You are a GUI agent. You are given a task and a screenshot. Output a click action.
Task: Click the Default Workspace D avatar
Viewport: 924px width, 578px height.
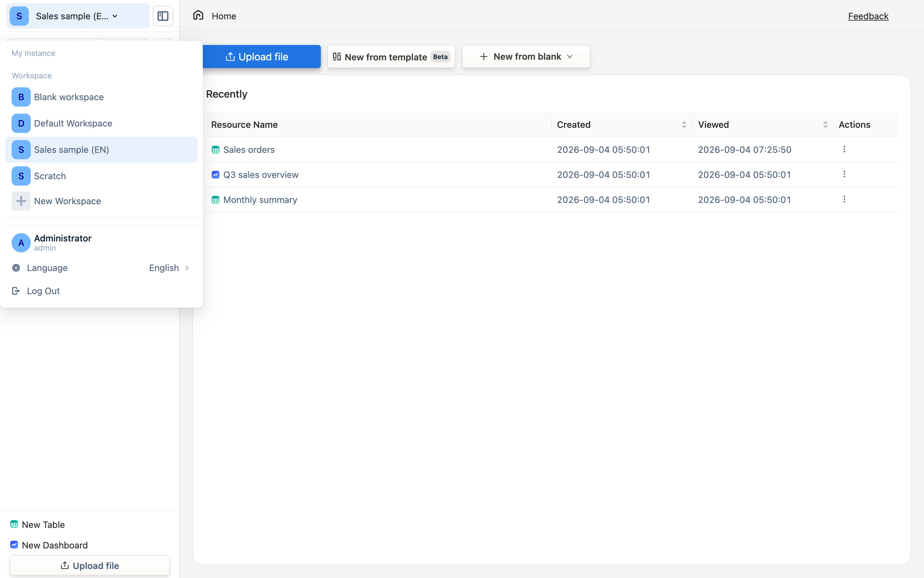[x=21, y=124]
